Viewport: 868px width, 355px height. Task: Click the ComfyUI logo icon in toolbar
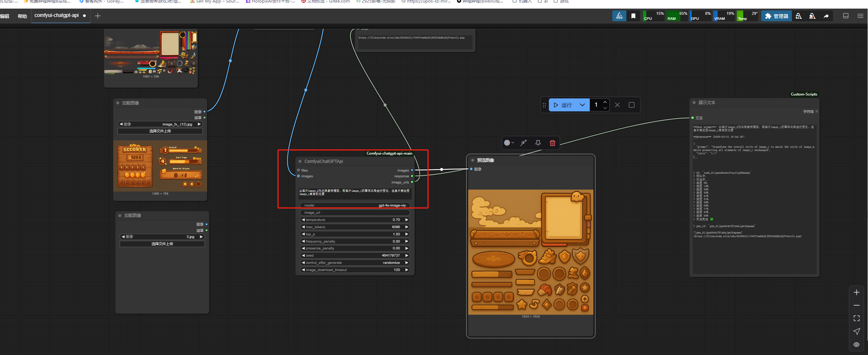click(x=619, y=16)
